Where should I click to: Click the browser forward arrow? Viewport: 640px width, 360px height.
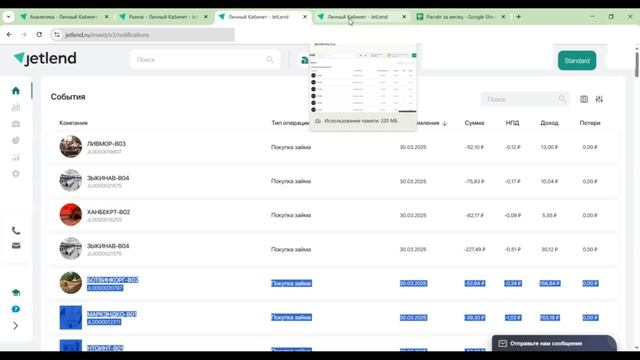[x=24, y=35]
